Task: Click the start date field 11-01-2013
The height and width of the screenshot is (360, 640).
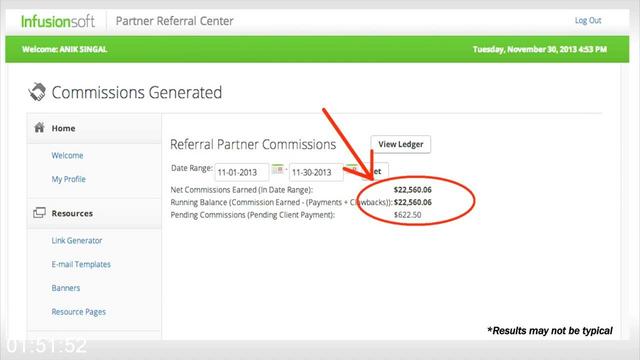Action: 242,172
